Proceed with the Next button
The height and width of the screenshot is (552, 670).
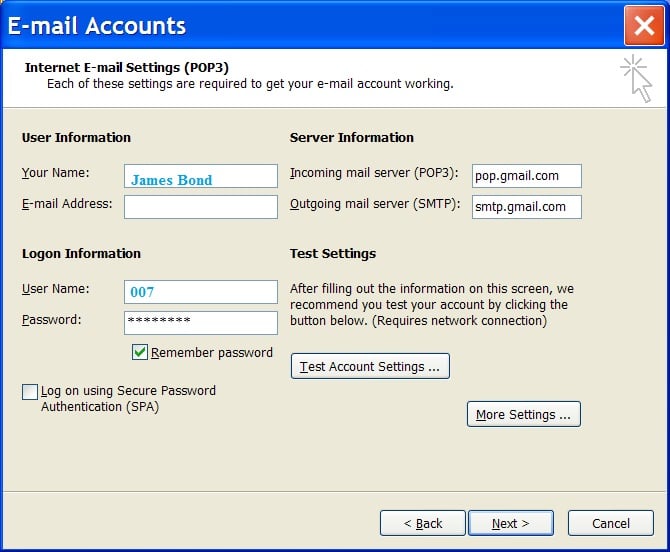click(511, 523)
